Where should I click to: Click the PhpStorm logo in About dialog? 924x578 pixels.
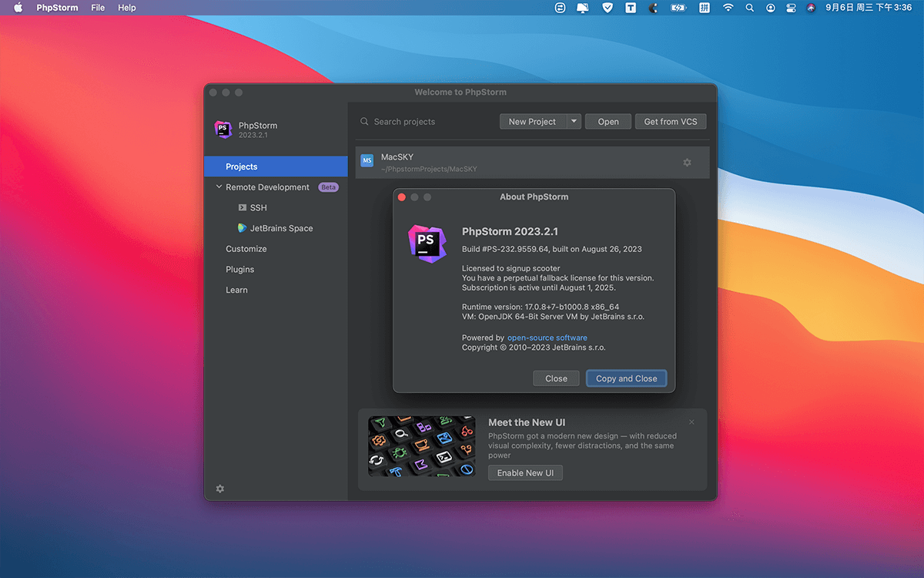point(427,244)
